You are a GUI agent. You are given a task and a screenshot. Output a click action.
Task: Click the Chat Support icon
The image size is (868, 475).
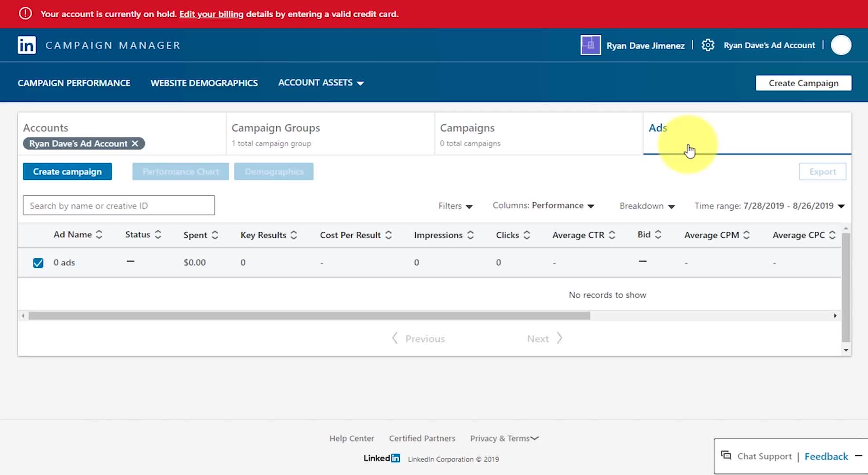[726, 456]
